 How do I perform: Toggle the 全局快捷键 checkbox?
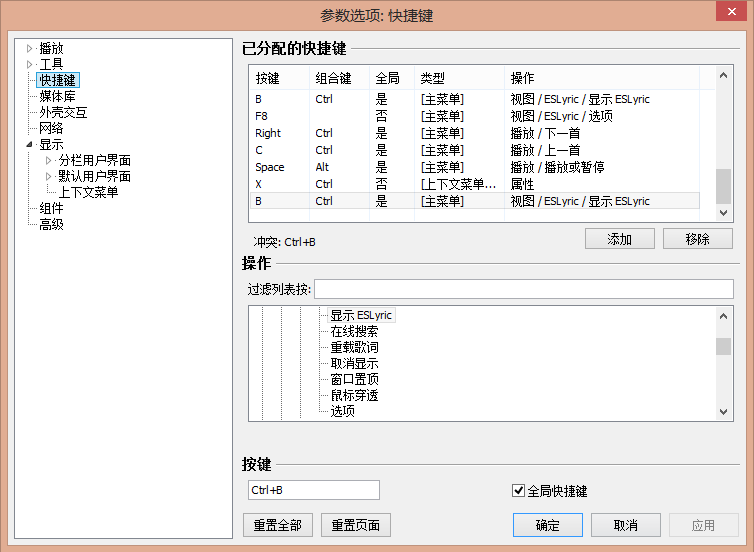pyautogui.click(x=518, y=491)
